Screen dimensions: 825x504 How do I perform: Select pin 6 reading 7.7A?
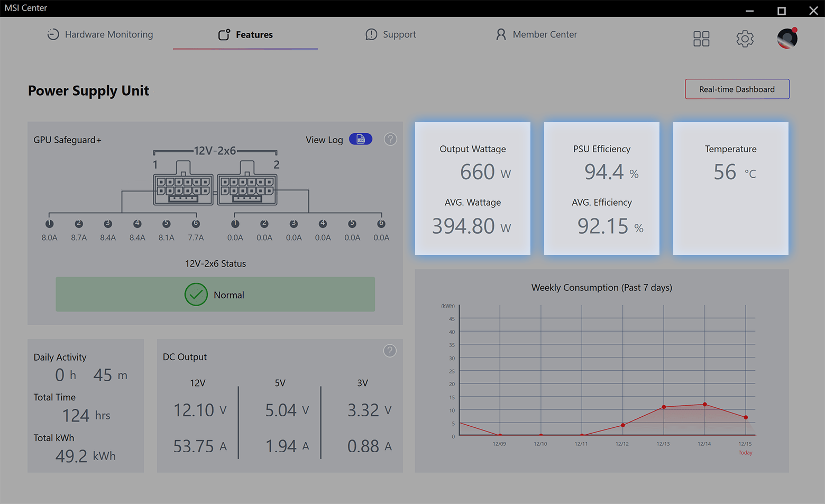click(196, 224)
